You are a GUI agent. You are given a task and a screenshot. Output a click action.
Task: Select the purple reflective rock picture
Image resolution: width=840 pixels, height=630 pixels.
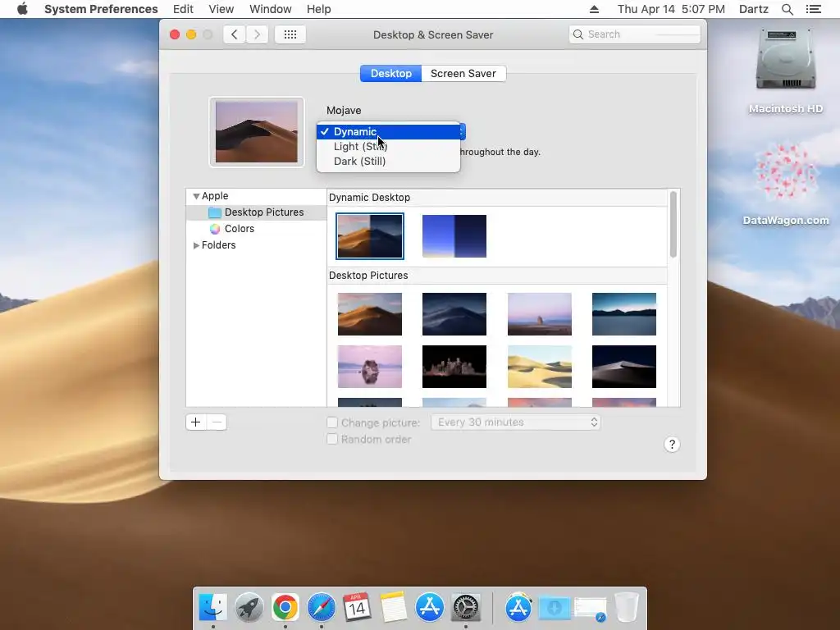370,367
